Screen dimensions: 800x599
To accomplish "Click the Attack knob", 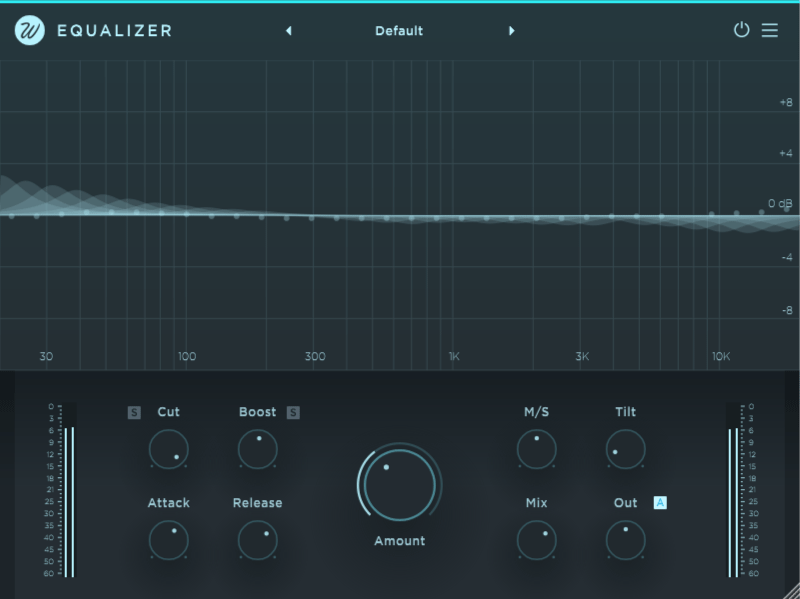I will 168,541.
